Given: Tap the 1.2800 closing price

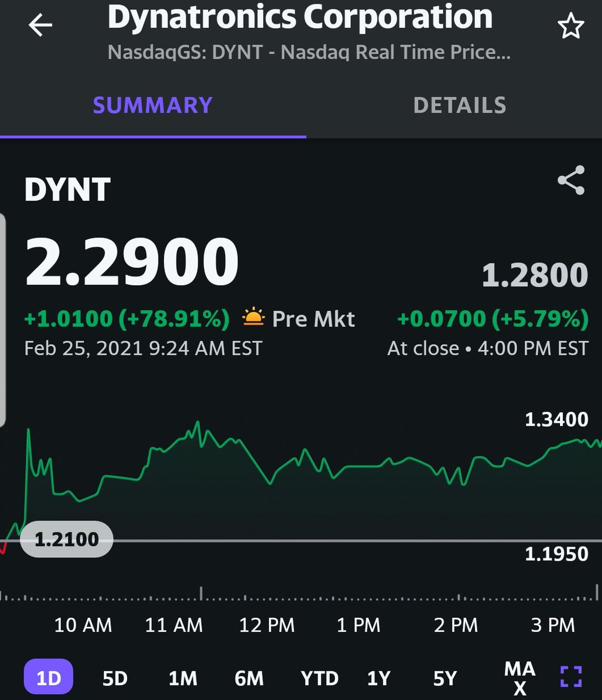Looking at the screenshot, I should point(535,275).
